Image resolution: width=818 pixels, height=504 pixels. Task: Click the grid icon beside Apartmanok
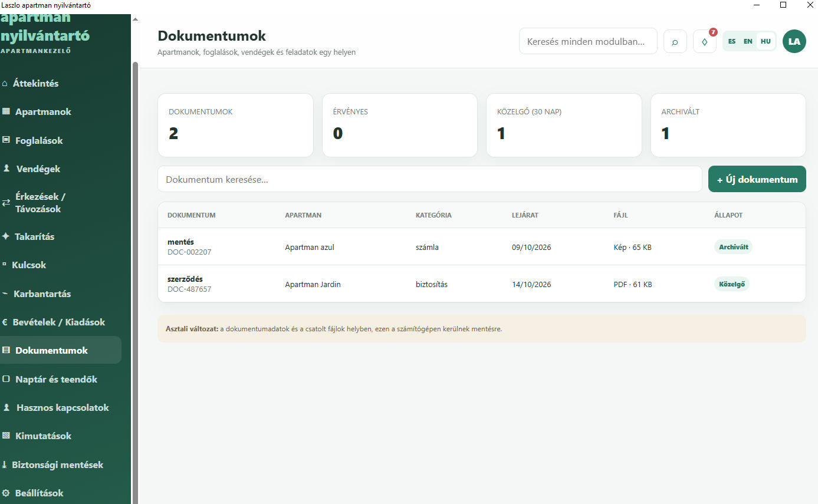pyautogui.click(x=6, y=111)
